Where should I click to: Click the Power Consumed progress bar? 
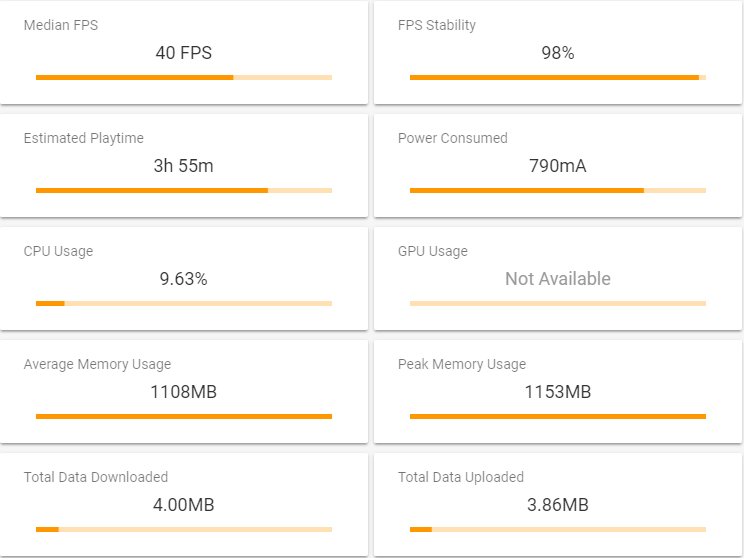[558, 190]
